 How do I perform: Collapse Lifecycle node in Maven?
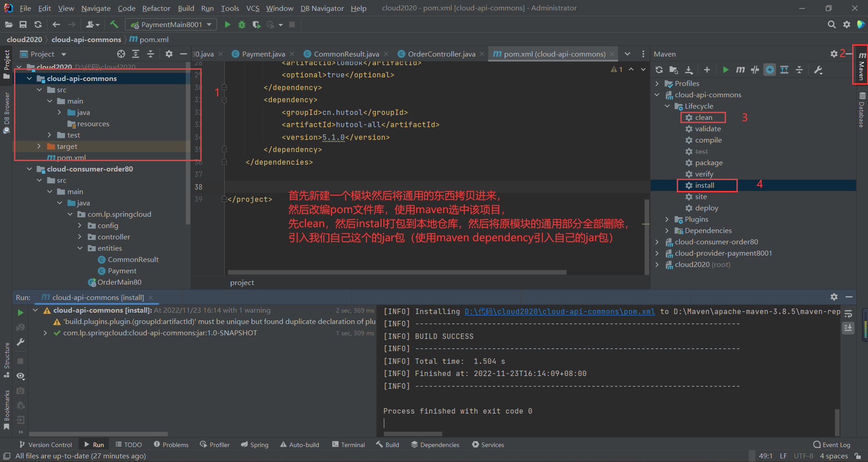click(667, 106)
